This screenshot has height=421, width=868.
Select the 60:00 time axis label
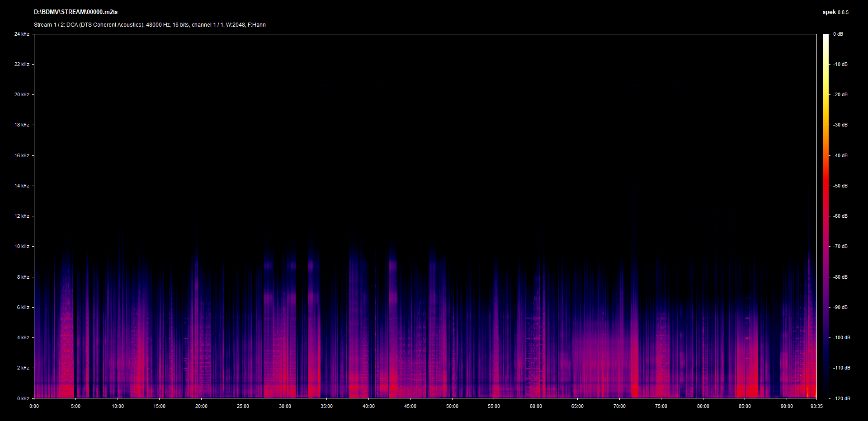pyautogui.click(x=536, y=406)
